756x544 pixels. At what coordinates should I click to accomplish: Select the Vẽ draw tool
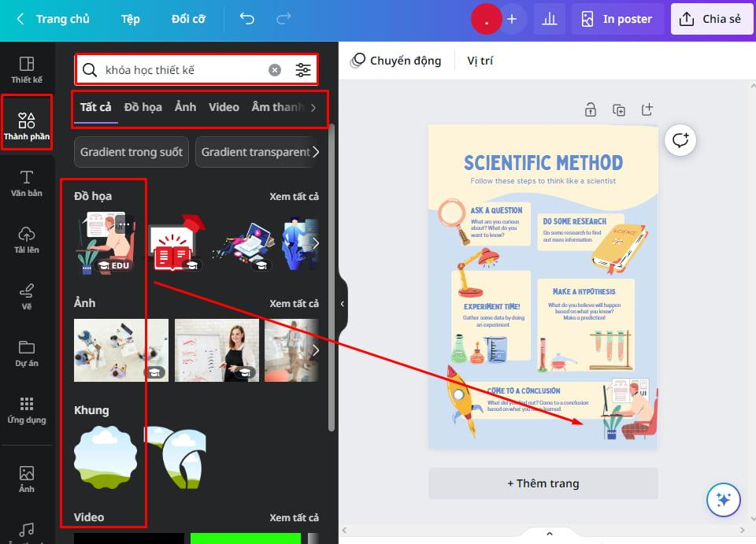[x=27, y=297]
